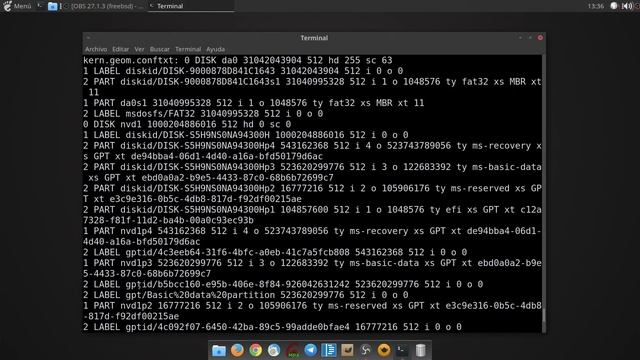The image size is (640, 360).
Task: Click 'gpt/Basic%20data%20partition' label text
Action: point(200,295)
